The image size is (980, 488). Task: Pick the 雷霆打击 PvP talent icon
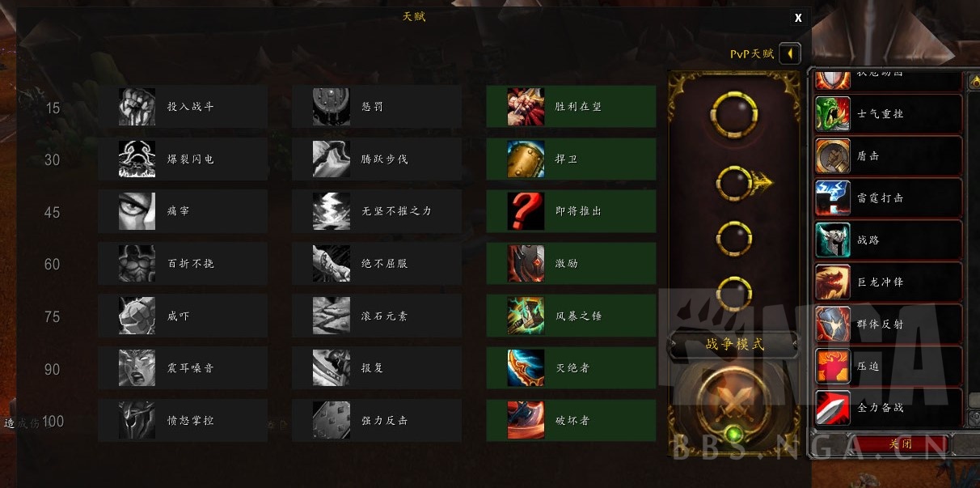click(832, 198)
